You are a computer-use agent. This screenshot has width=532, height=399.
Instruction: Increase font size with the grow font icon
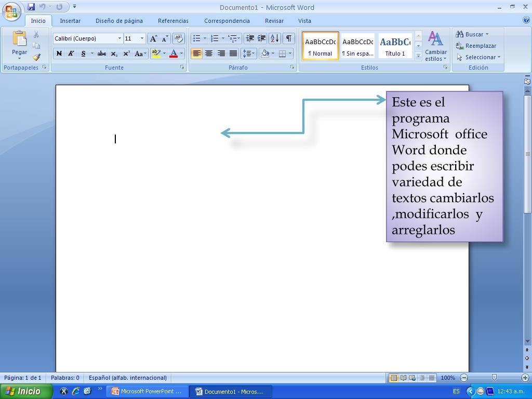coord(153,38)
